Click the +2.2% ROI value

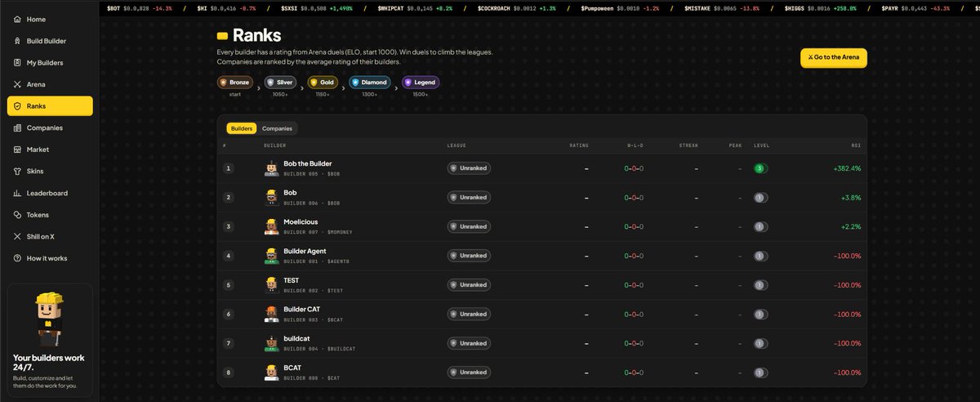[x=850, y=226]
